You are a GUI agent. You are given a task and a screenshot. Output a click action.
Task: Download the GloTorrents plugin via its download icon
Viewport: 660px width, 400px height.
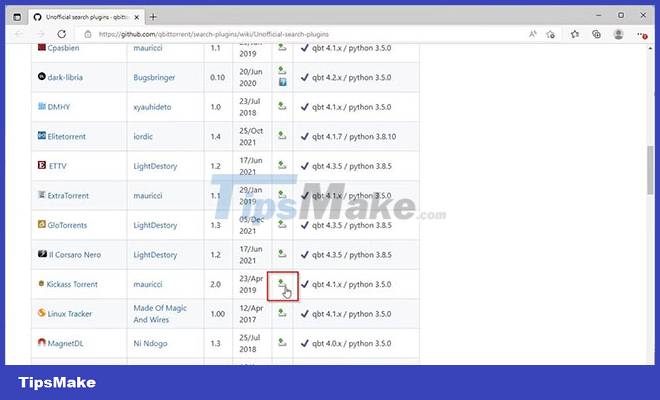[x=282, y=225]
